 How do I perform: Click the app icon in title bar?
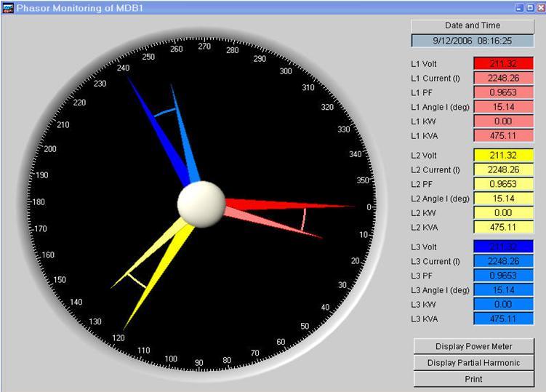pos(8,7)
